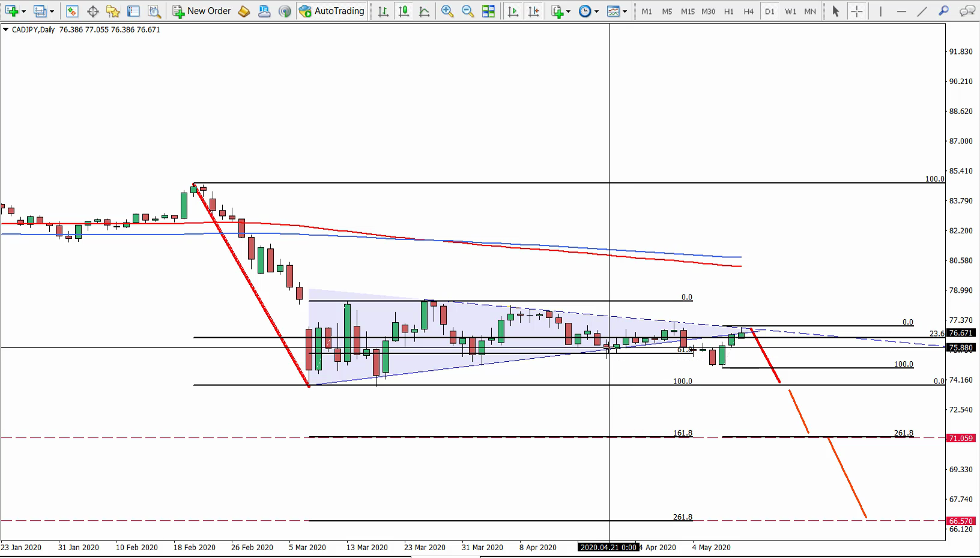This screenshot has height=558, width=980.
Task: Switch to bar chart display
Action: click(x=383, y=11)
